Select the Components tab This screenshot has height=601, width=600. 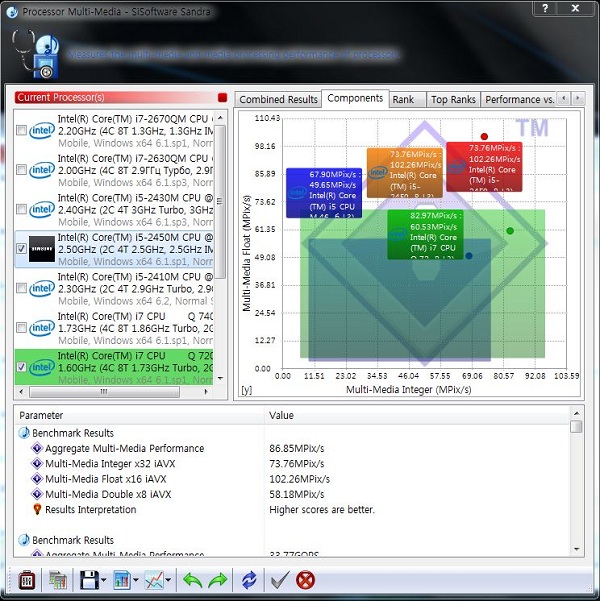355,98
